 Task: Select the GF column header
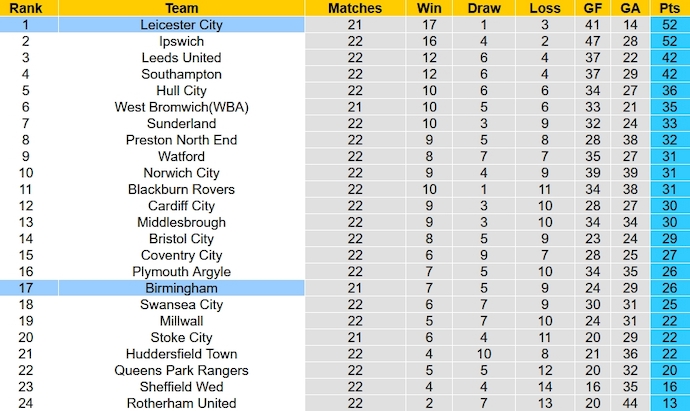592,8
